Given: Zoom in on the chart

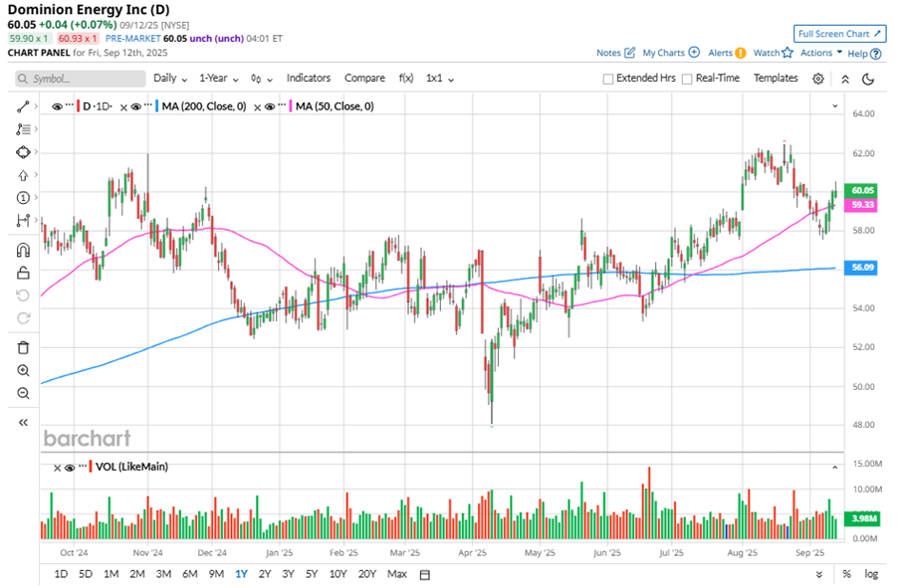Looking at the screenshot, I should (x=23, y=370).
